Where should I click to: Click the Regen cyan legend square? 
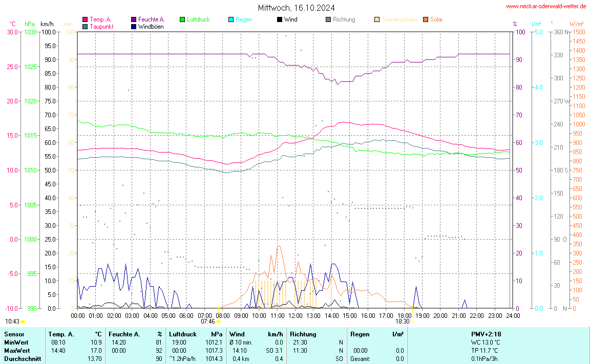231,19
